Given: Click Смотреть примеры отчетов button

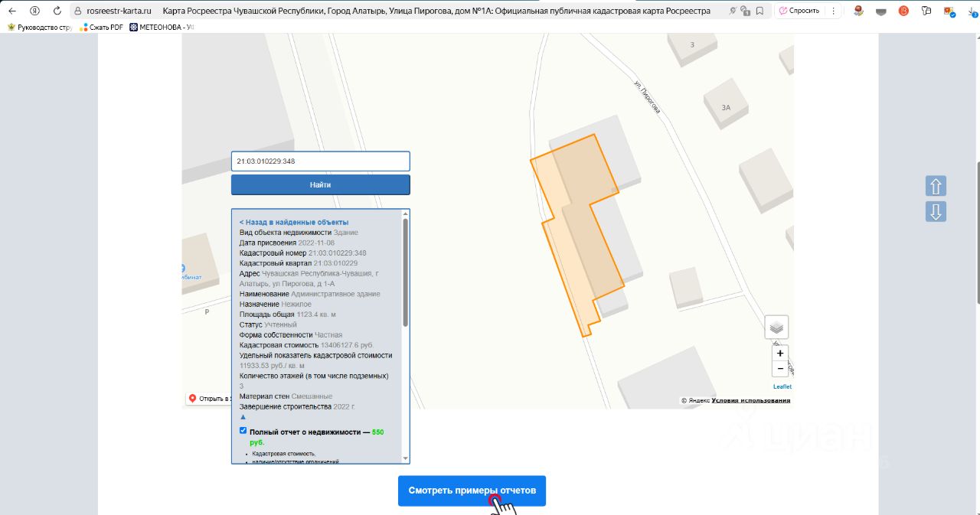Looking at the screenshot, I should [472, 491].
